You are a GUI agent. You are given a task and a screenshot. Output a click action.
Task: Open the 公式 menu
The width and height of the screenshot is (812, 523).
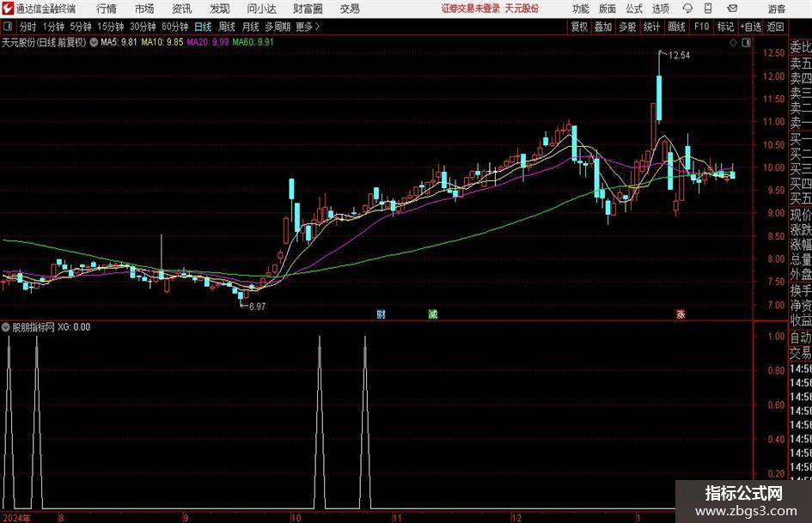click(634, 9)
